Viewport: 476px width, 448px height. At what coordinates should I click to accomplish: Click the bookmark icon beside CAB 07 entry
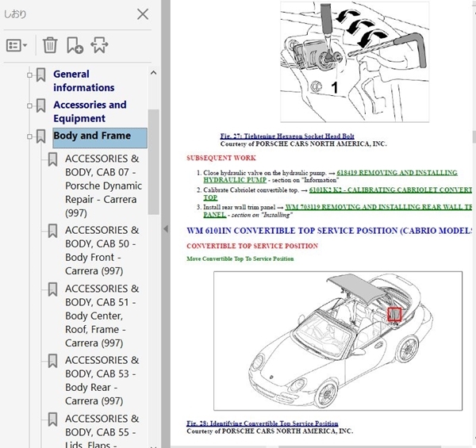[52, 159]
